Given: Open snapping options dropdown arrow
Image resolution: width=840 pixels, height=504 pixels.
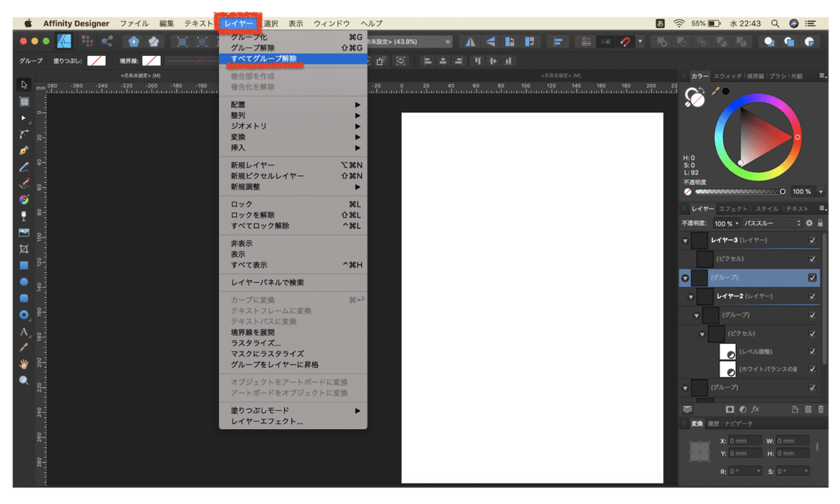Looking at the screenshot, I should [x=639, y=42].
